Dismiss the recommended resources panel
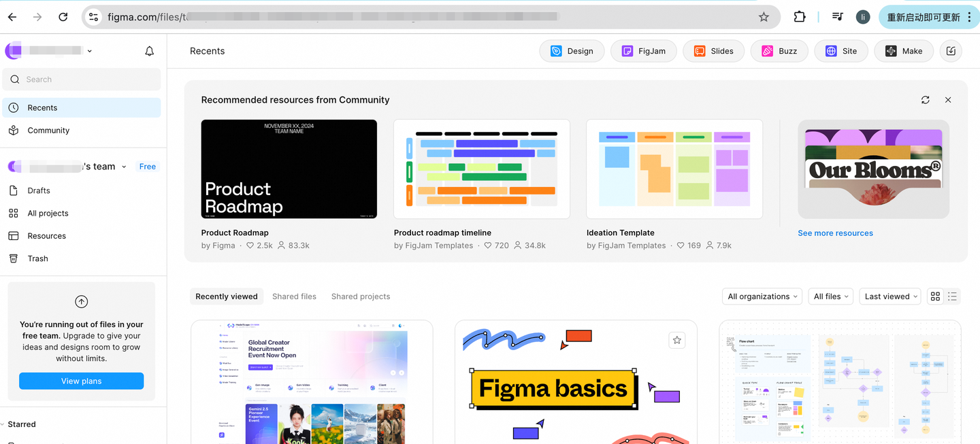The width and height of the screenshot is (980, 444). click(x=948, y=100)
